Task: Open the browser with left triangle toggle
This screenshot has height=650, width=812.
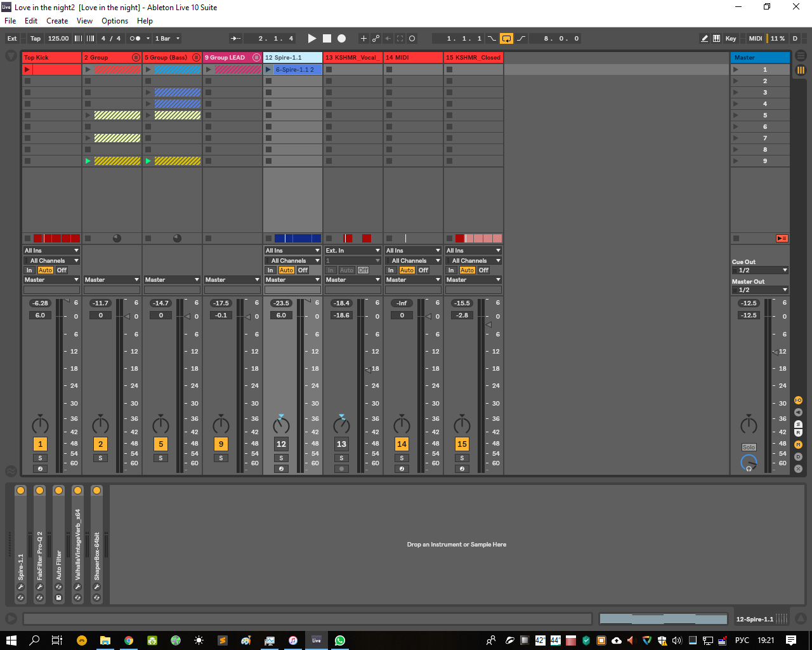Action: 11,56
